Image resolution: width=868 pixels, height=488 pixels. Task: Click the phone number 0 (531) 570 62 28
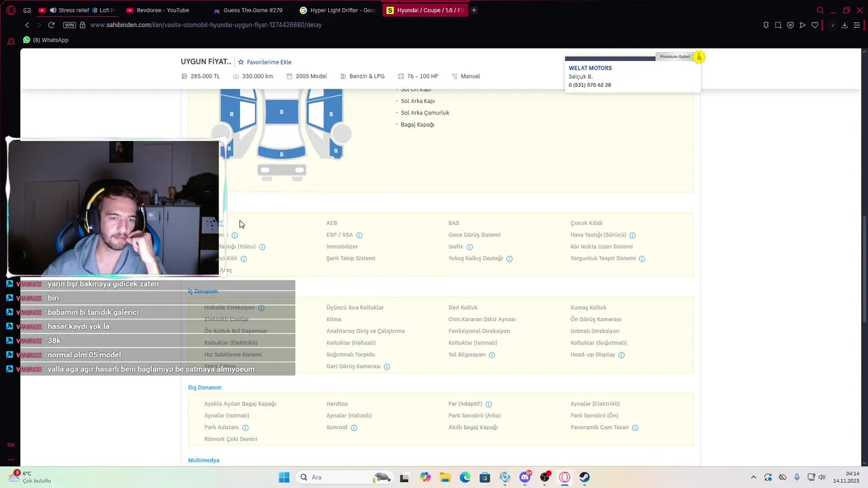590,85
